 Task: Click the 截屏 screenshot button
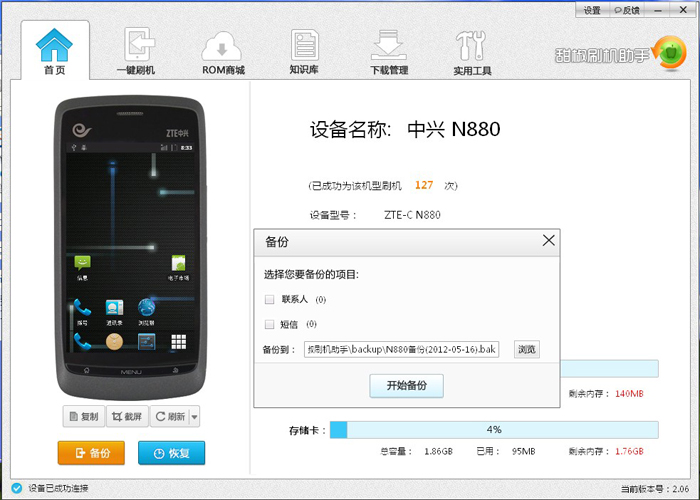[127, 417]
